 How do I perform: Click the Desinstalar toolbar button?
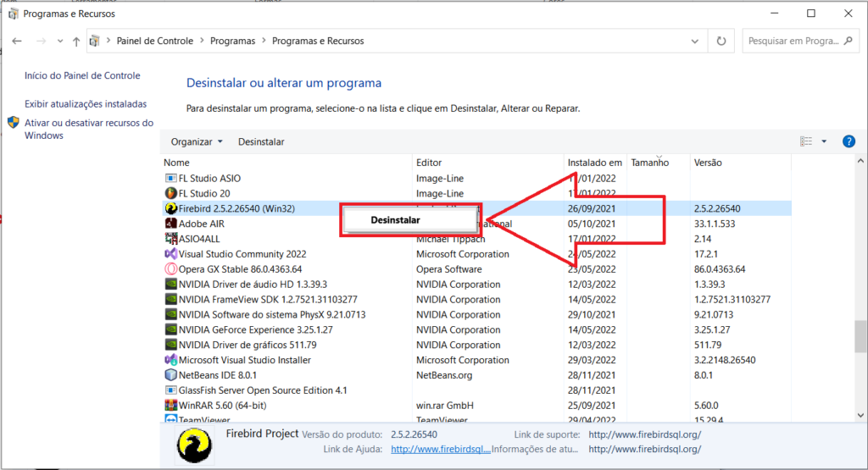(x=261, y=141)
